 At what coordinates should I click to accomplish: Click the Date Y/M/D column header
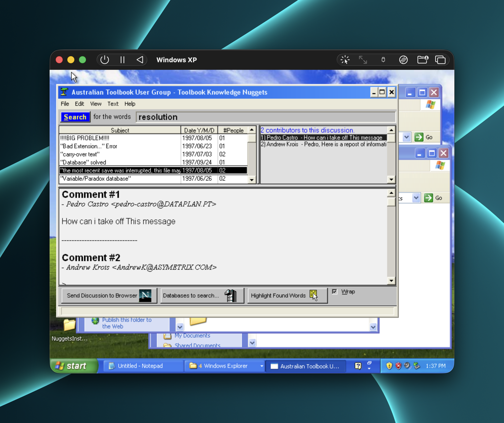199,130
